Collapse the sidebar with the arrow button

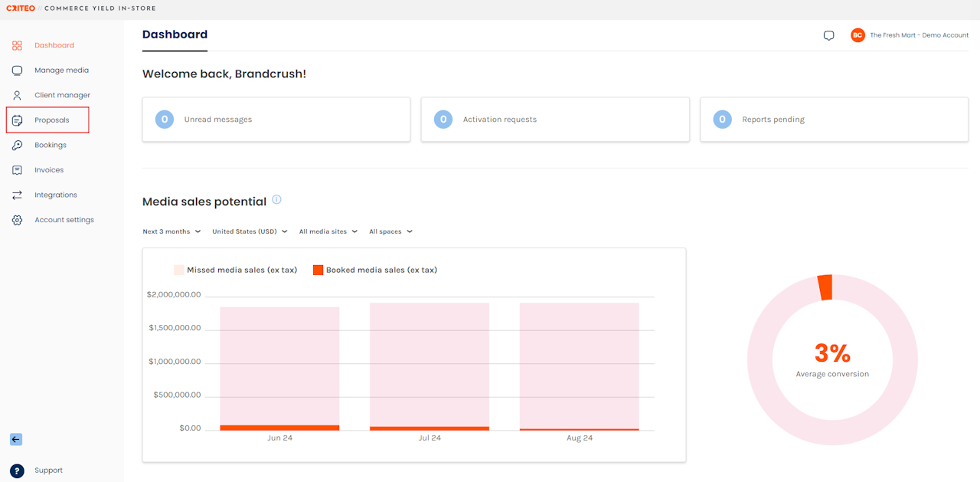point(16,440)
